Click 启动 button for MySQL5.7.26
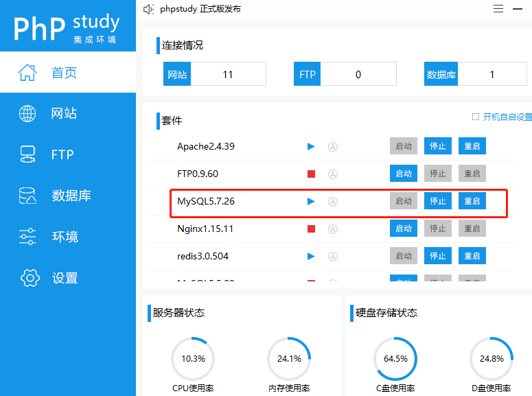Screen dimensions: 532x396 point(404,201)
